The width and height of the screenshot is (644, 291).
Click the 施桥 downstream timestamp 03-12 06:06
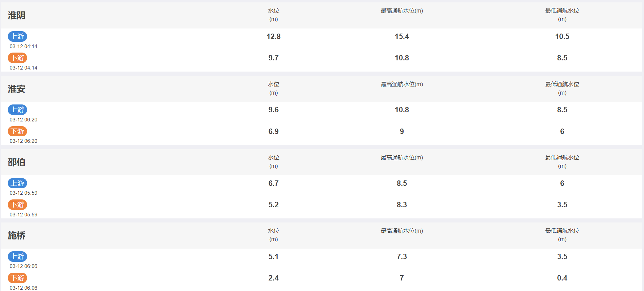click(x=23, y=288)
